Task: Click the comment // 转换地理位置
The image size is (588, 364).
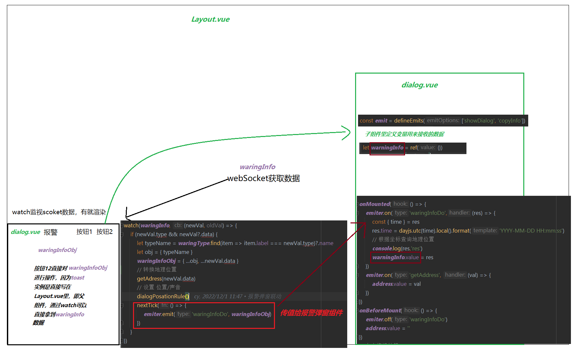Action: click(157, 270)
